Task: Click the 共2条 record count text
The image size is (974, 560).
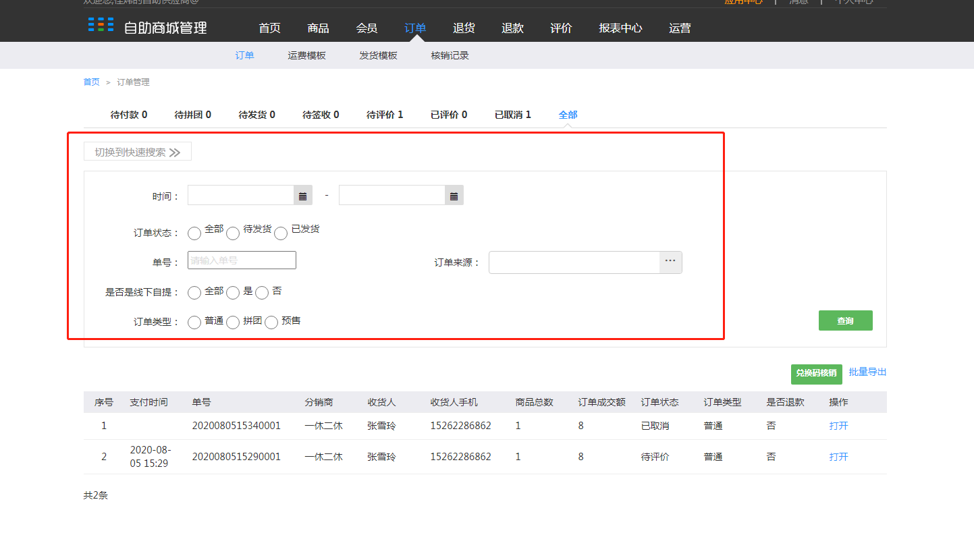Action: (95, 495)
